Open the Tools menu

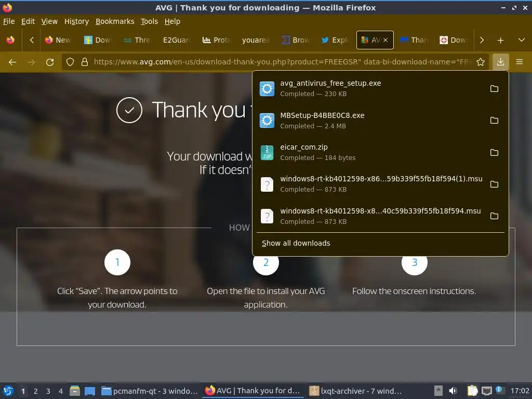click(149, 21)
